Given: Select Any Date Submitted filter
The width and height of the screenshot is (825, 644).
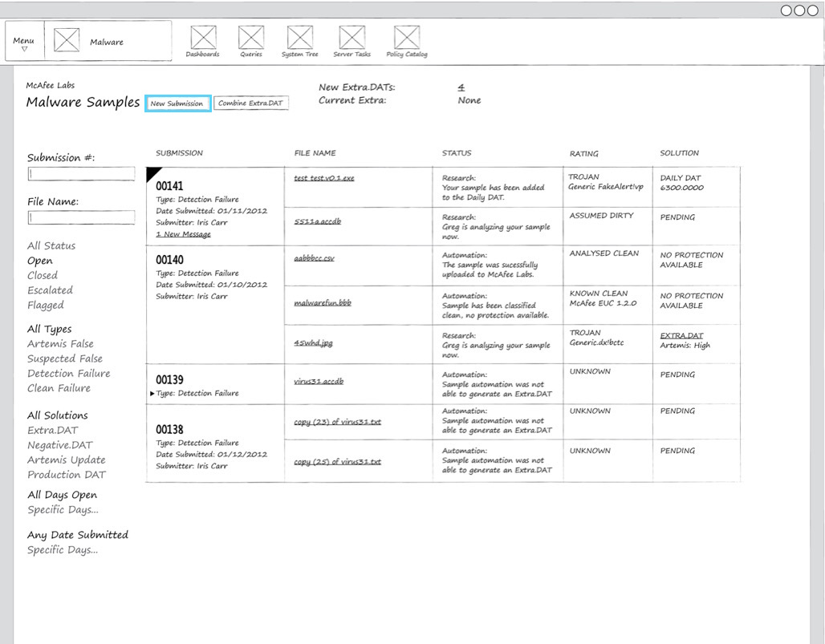Looking at the screenshot, I should [x=78, y=535].
